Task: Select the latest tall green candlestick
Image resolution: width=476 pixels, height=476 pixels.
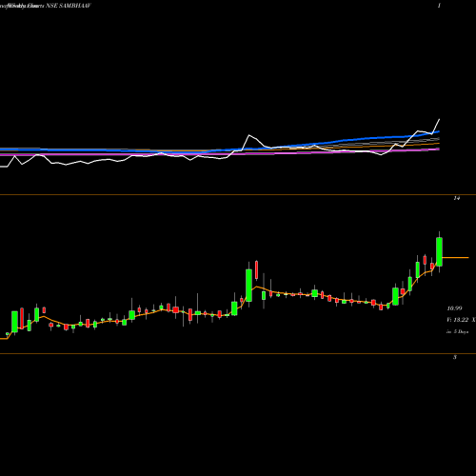Action: pyautogui.click(x=439, y=251)
